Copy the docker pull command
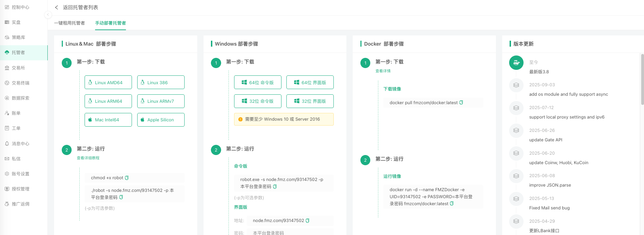Viewport: 644px width, 235px height. (x=461, y=102)
